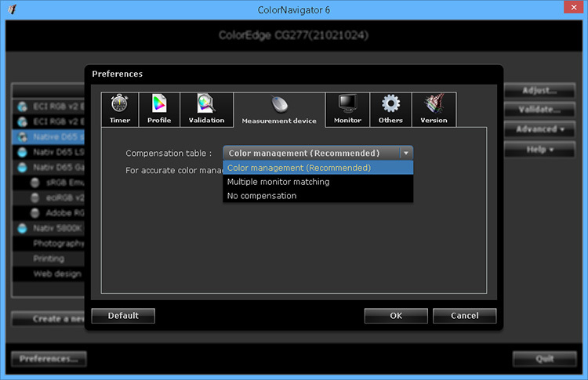Switch to the Version tab label

coord(434,121)
